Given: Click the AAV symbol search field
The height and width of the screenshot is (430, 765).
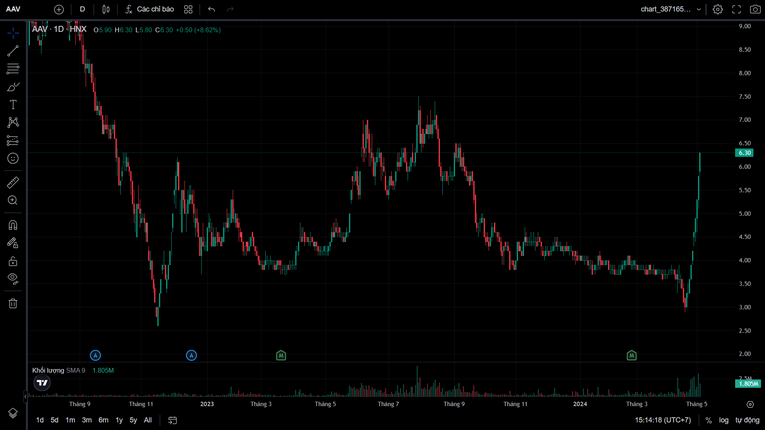Looking at the screenshot, I should 20,9.
